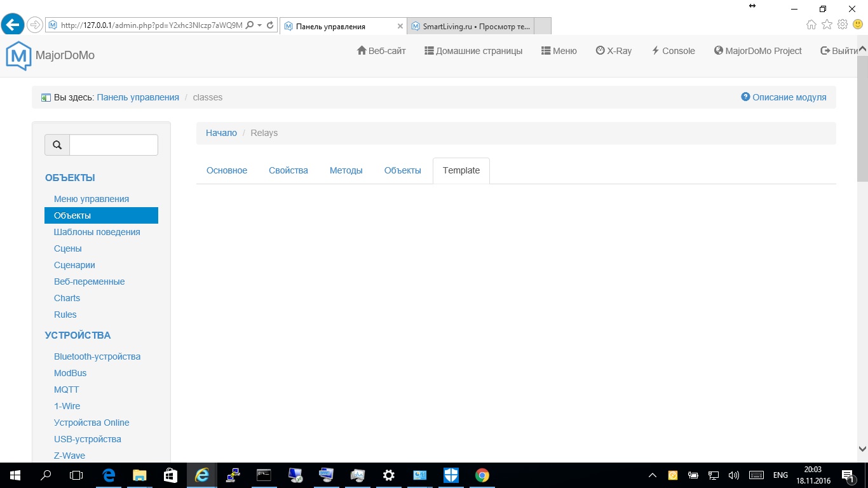Open the Описание модуля help link
The height and width of the screenshot is (488, 868).
784,97
